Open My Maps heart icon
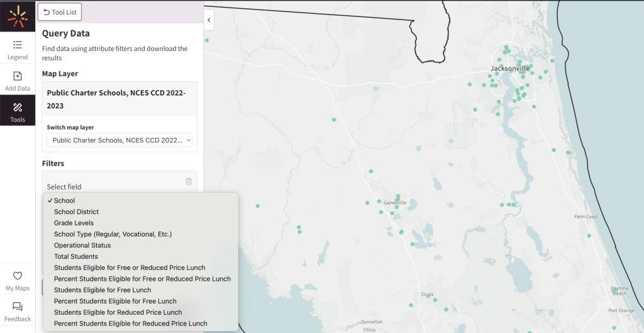 [x=18, y=281]
